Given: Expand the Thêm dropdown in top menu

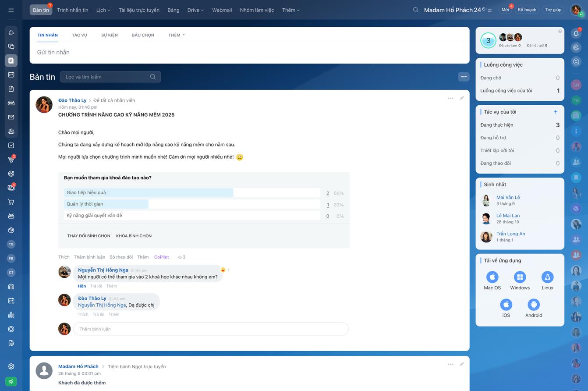Looking at the screenshot, I should (290, 10).
